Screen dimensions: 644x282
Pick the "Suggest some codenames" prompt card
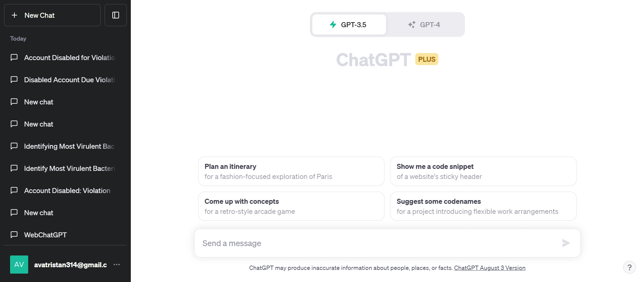(483, 206)
